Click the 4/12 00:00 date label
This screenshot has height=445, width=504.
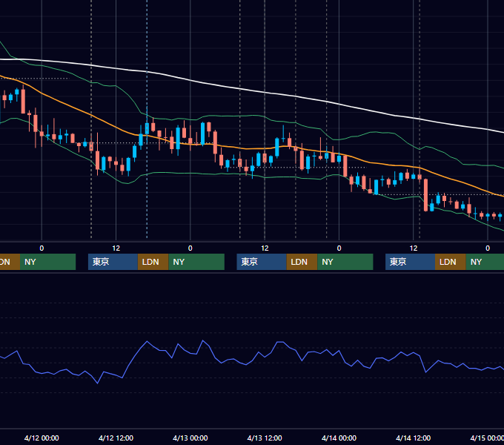(42, 438)
